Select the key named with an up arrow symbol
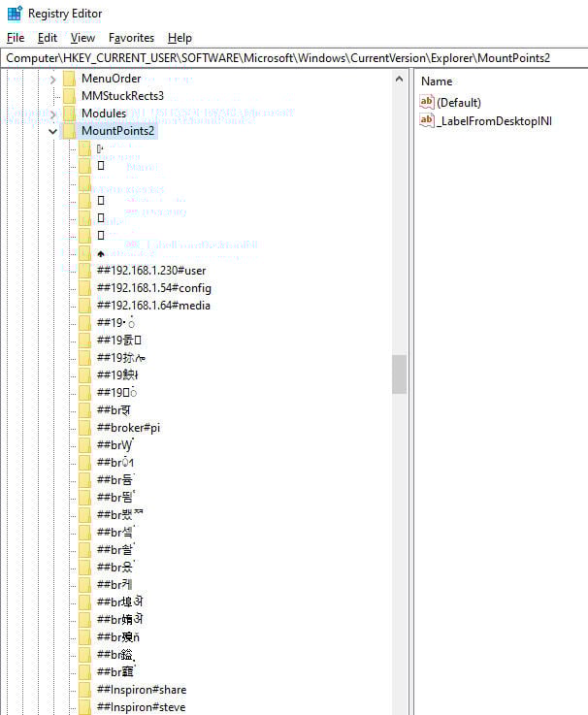The width and height of the screenshot is (588, 715). coord(101,253)
